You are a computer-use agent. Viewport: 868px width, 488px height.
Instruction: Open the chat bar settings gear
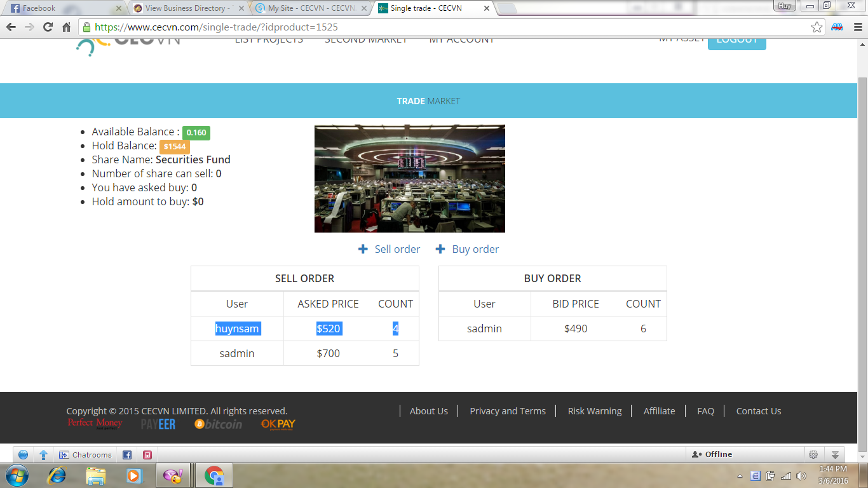813,454
